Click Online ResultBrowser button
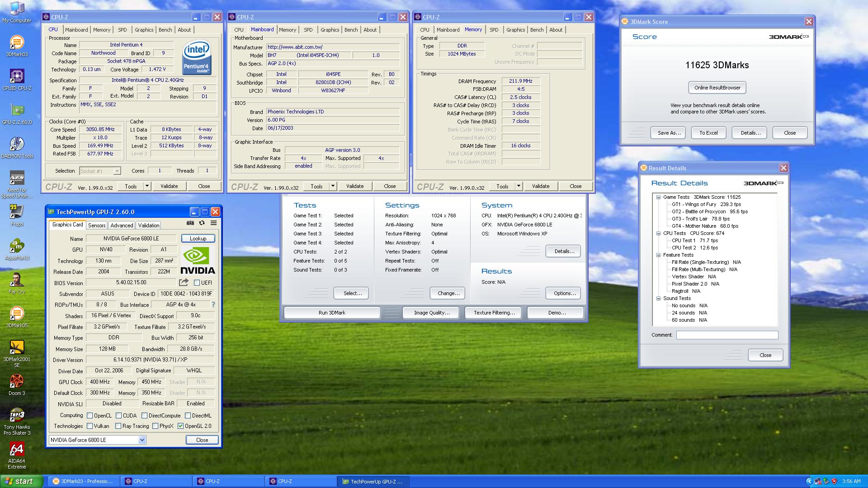Image resolution: width=868 pixels, height=488 pixels. (x=717, y=88)
